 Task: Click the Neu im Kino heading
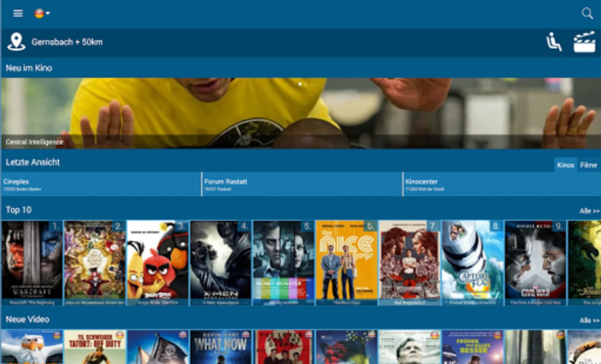coord(29,68)
